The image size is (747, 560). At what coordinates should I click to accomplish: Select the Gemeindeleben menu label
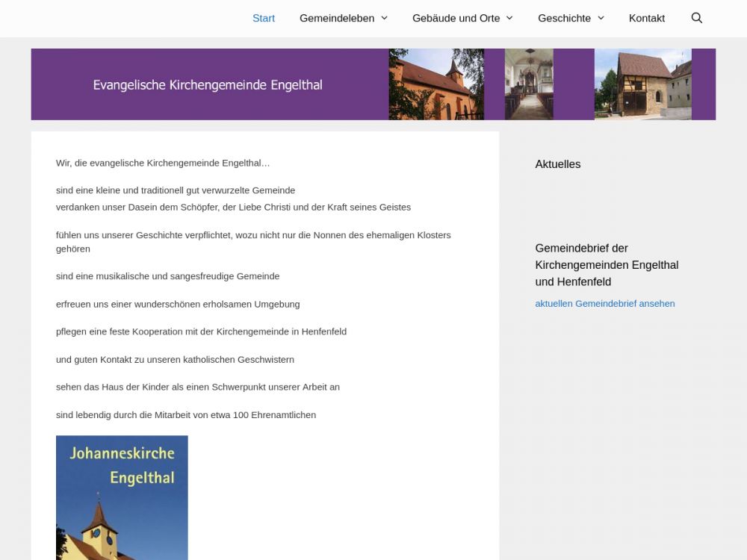point(337,18)
